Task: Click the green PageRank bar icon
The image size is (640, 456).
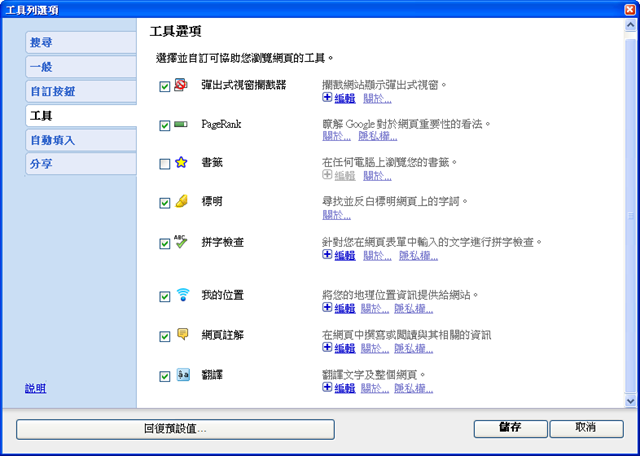Action: pos(181,124)
